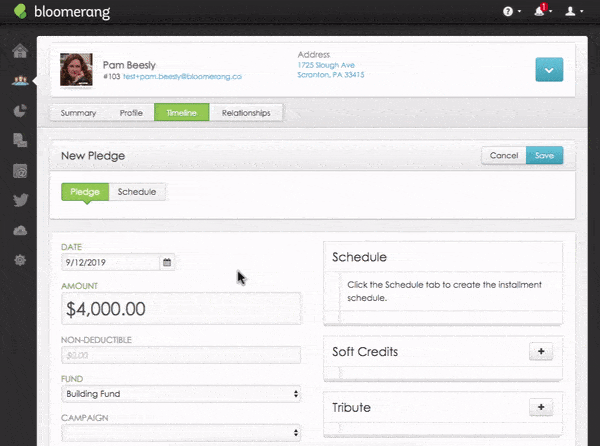Open the help question mark menu
This screenshot has width=600, height=446.
512,11
